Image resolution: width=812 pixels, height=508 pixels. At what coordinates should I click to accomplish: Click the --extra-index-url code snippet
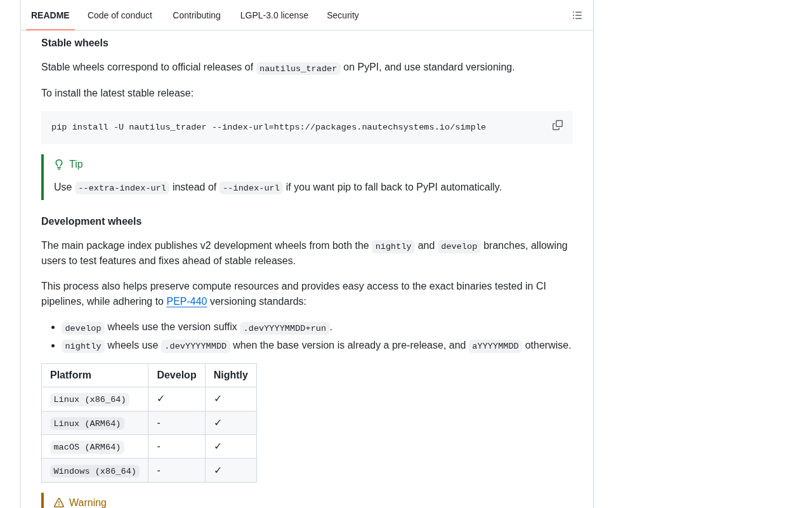(x=122, y=188)
